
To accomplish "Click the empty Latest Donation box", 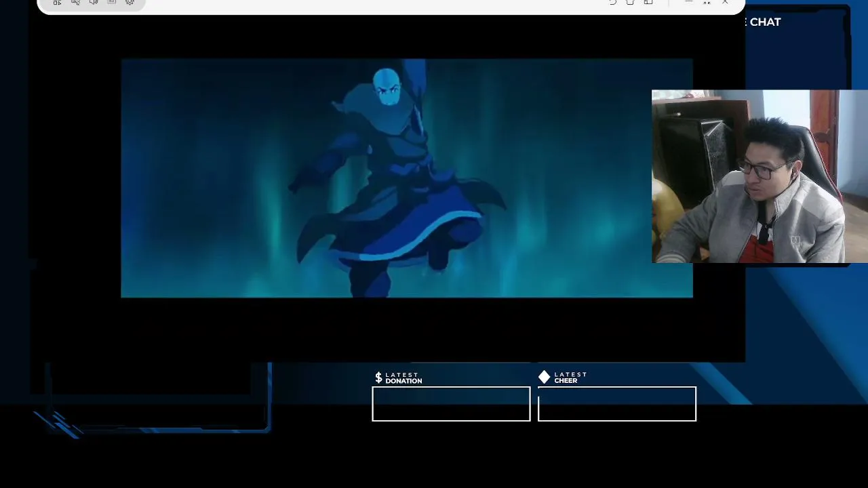I will pyautogui.click(x=451, y=404).
